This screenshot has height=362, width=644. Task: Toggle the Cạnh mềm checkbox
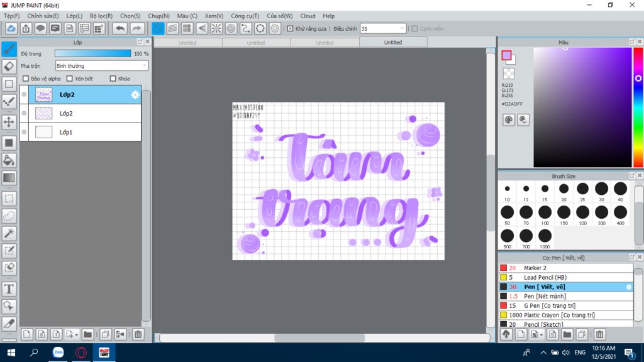tap(415, 29)
